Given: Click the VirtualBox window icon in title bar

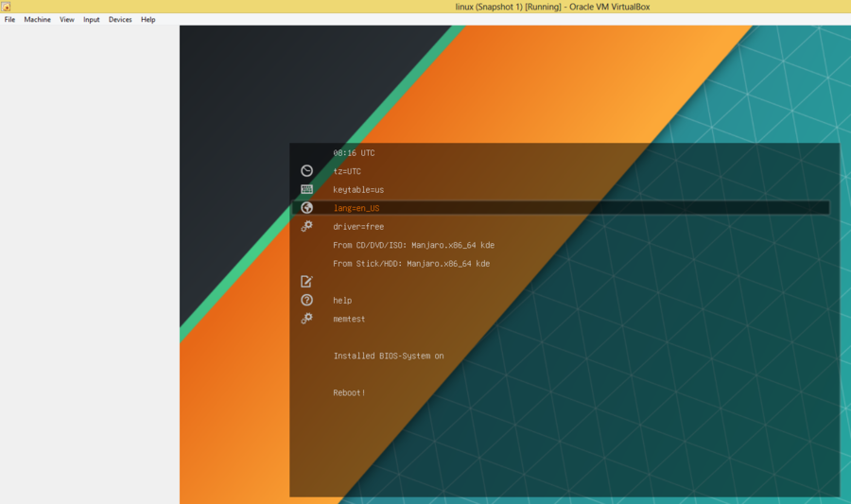Looking at the screenshot, I should click(6, 7).
